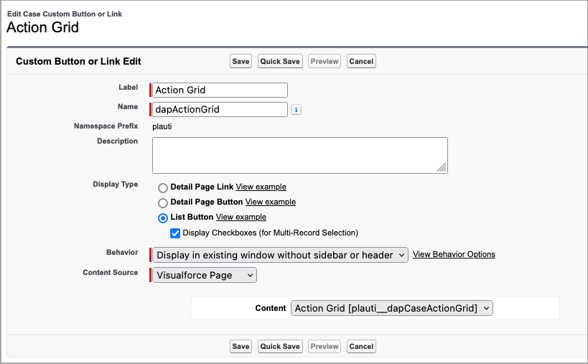The image size is (588, 364).
Task: Click the Edit Case Custom Button or Link text
Action: point(65,14)
